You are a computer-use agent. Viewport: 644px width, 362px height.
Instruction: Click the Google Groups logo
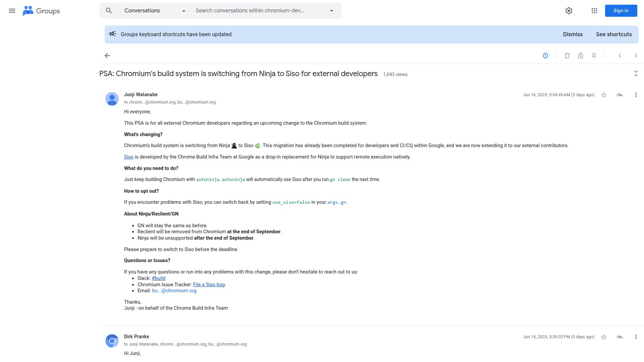[41, 11]
